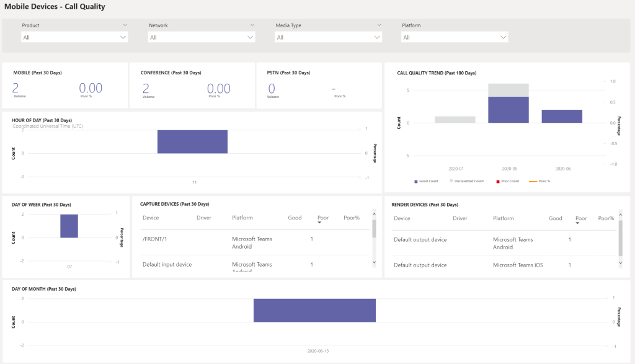Click sort arrow under Poor in Render Devices
Viewport: 635px width, 364px height.
[577, 223]
